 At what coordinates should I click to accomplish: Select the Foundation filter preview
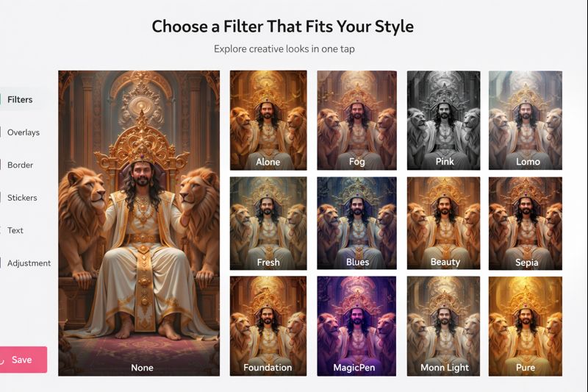[x=268, y=326]
